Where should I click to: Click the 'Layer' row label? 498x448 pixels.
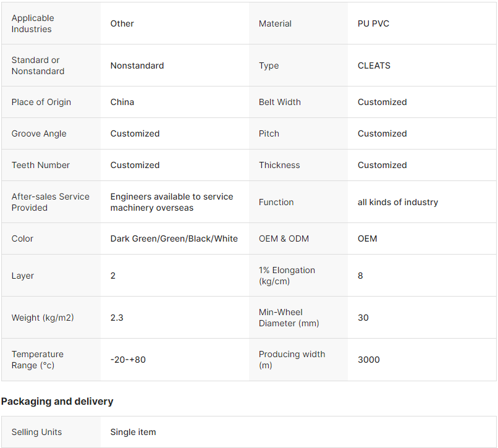(23, 276)
